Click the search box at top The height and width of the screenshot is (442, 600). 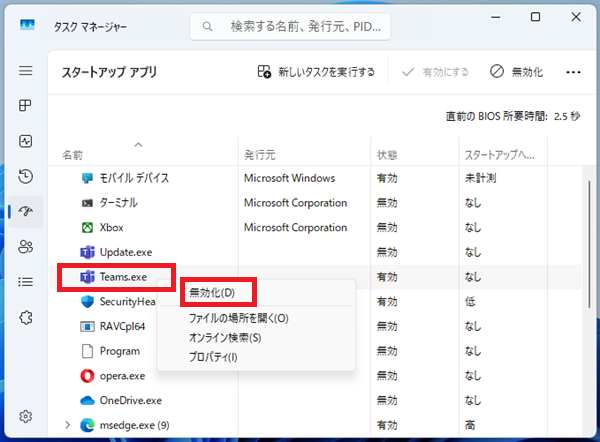pyautogui.click(x=290, y=26)
